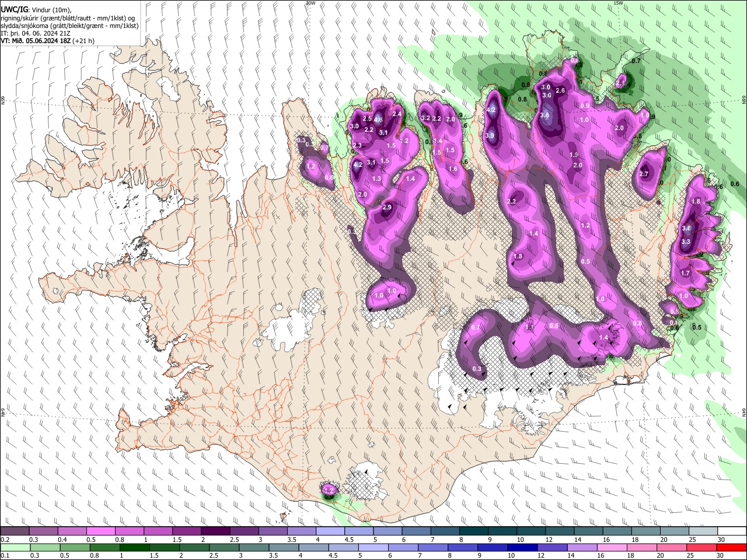Click the 2.3 precipitation value on the map
The height and width of the screenshot is (560, 747).
[x=357, y=145]
